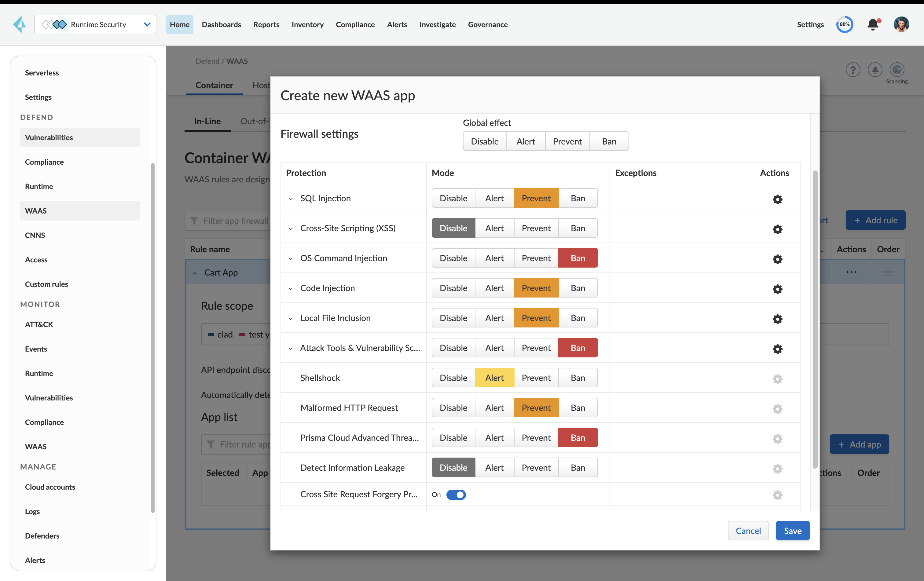Save the new WAAS app
Viewport: 924px width, 581px height.
pos(792,530)
